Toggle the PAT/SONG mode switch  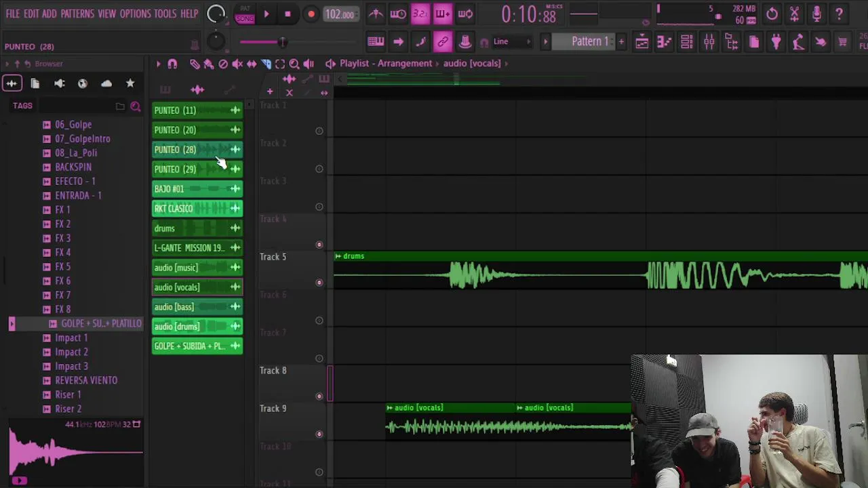pos(244,14)
